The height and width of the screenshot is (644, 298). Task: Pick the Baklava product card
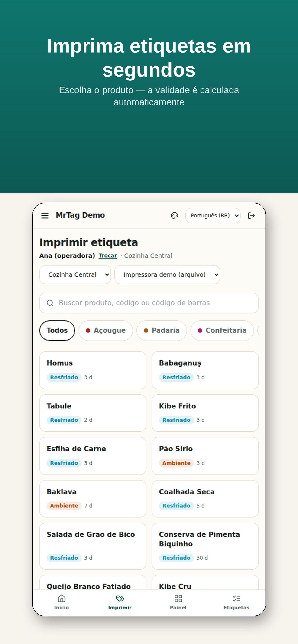click(93, 499)
